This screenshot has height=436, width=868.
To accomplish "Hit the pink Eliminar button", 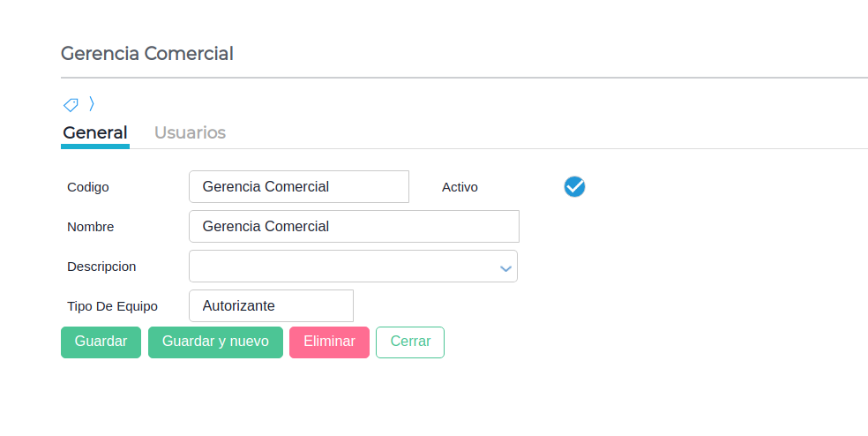I will pyautogui.click(x=329, y=342).
